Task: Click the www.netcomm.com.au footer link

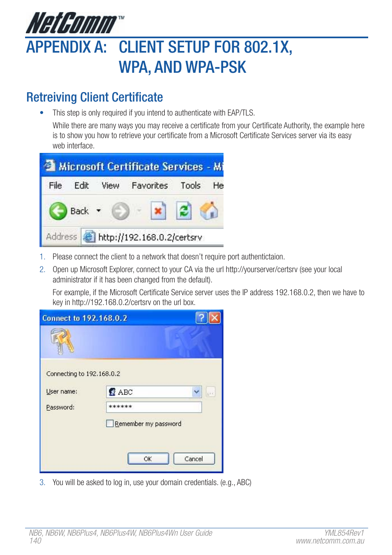Action: (330, 541)
